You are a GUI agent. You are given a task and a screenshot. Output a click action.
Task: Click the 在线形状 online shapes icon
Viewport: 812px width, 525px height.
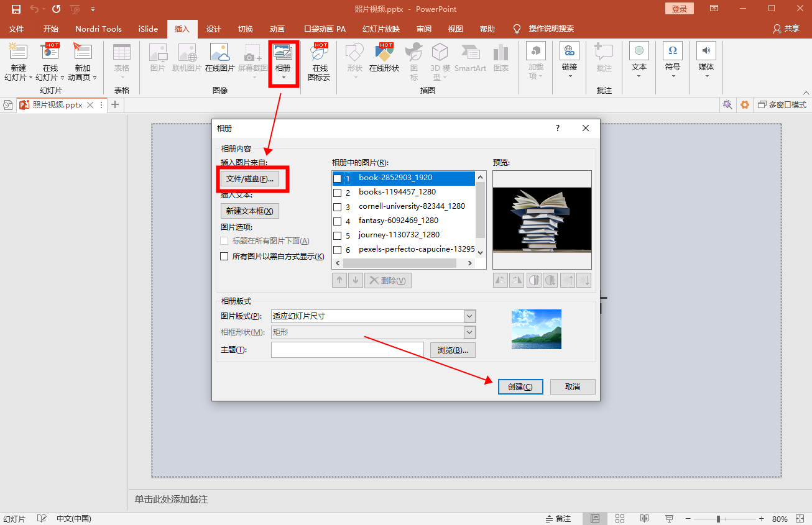(x=384, y=52)
